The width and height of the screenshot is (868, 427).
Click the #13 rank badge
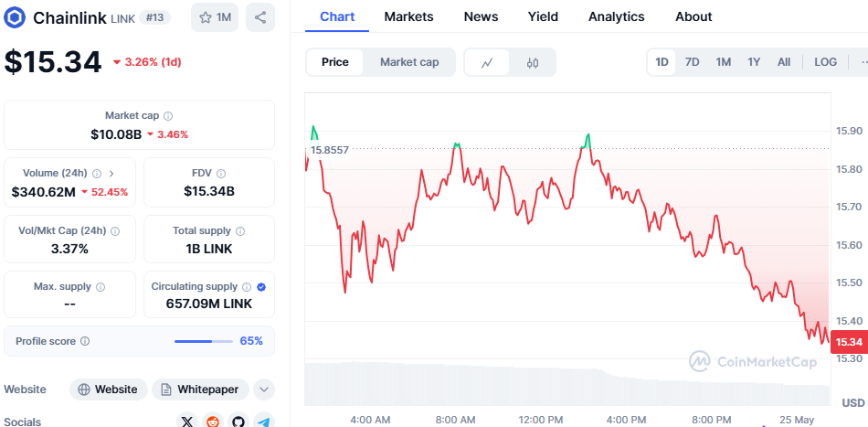click(154, 17)
